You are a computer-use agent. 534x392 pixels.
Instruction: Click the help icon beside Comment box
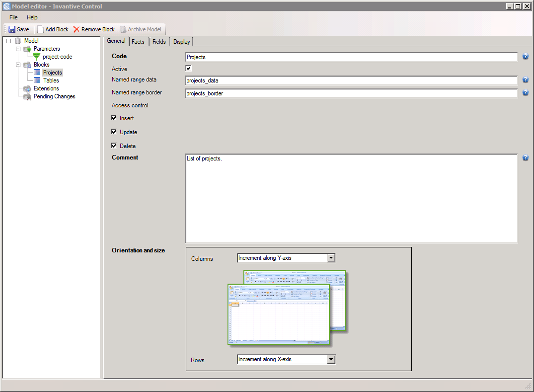tap(525, 157)
